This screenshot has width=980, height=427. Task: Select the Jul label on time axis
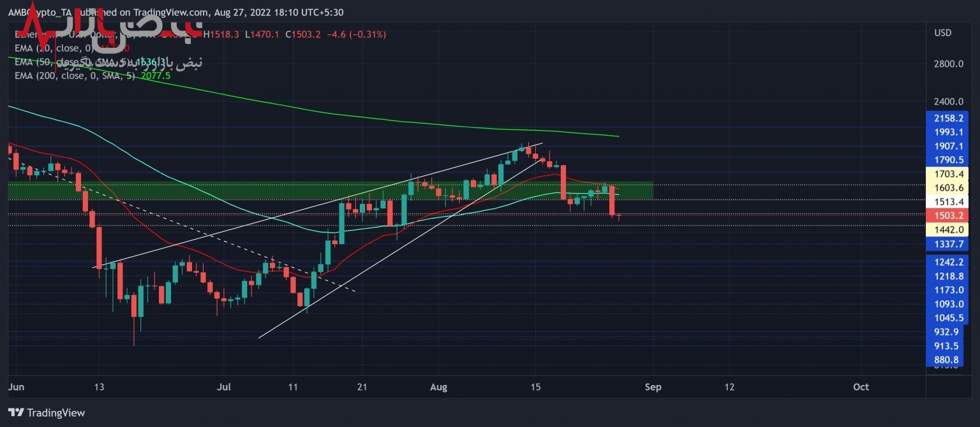[224, 387]
